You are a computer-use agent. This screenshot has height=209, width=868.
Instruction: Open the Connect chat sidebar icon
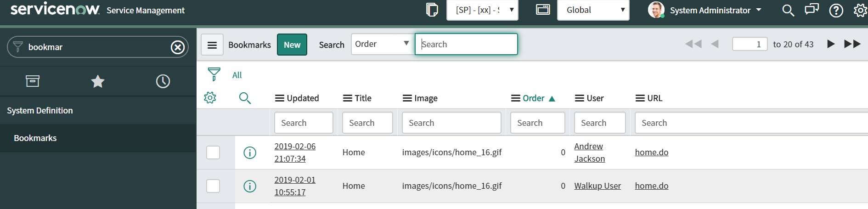(x=812, y=10)
